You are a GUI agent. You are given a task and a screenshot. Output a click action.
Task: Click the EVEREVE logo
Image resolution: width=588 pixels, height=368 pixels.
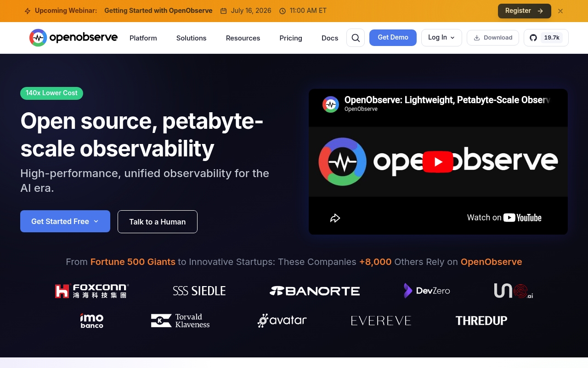point(381,321)
